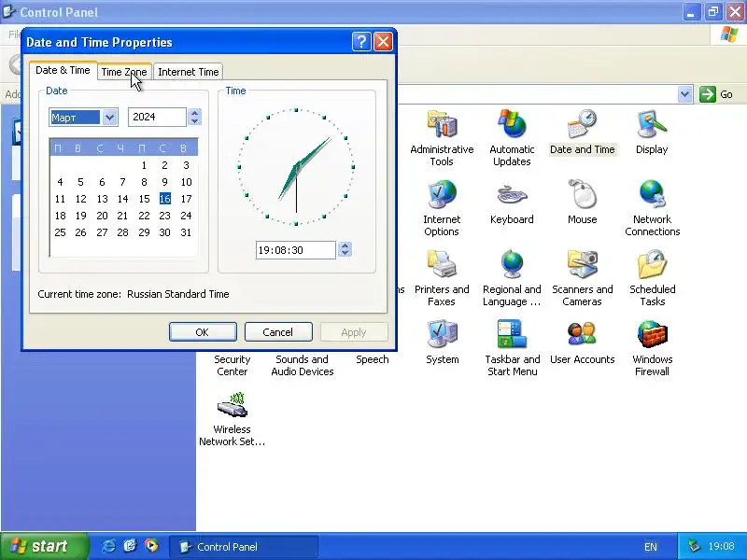Screen dimensions: 747x560
Task: Expand the address bar dropdown arrow
Action: click(x=684, y=94)
